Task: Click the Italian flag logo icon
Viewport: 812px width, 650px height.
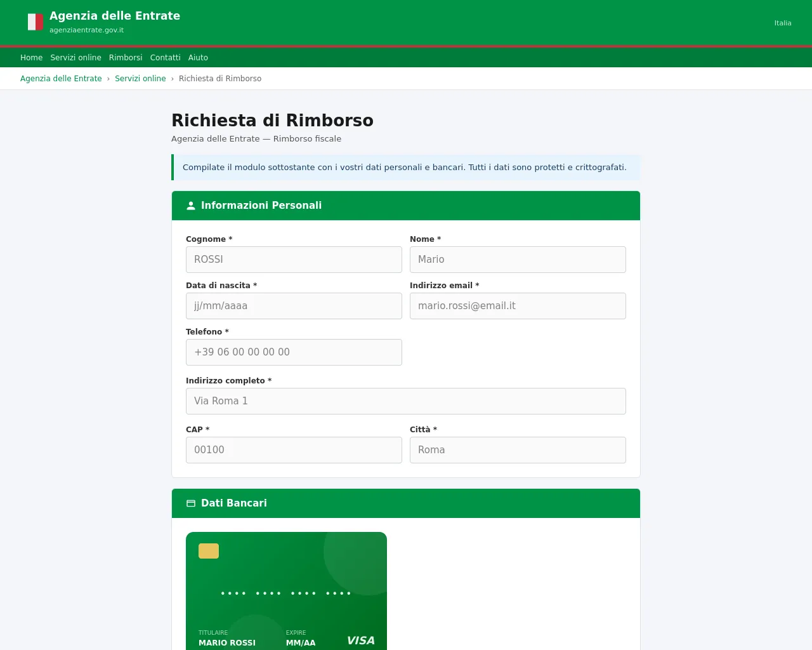Action: click(36, 22)
